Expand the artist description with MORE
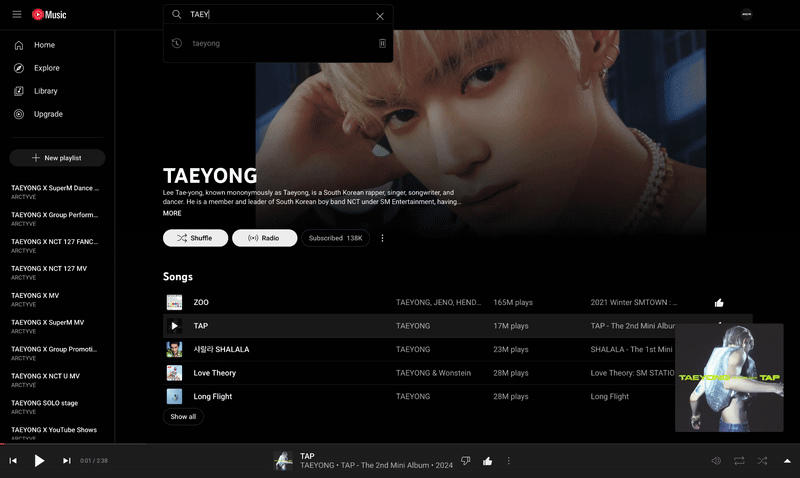The width and height of the screenshot is (800, 478). (172, 213)
